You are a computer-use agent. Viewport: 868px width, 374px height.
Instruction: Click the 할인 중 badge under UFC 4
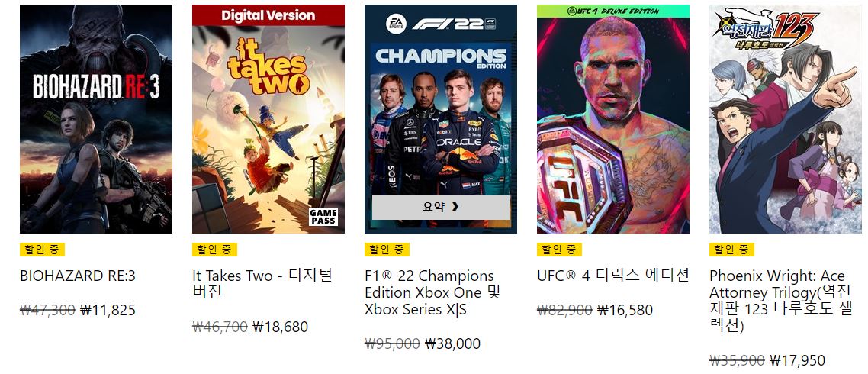click(559, 250)
